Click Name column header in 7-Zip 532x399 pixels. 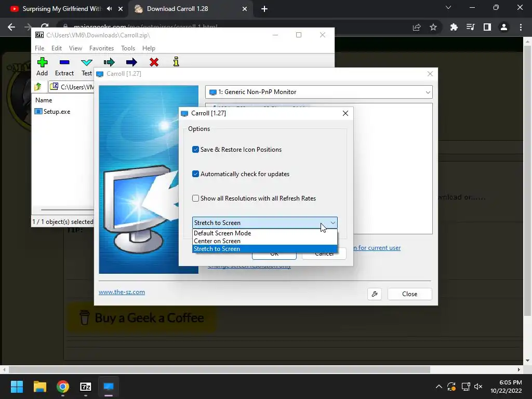pyautogui.click(x=44, y=100)
